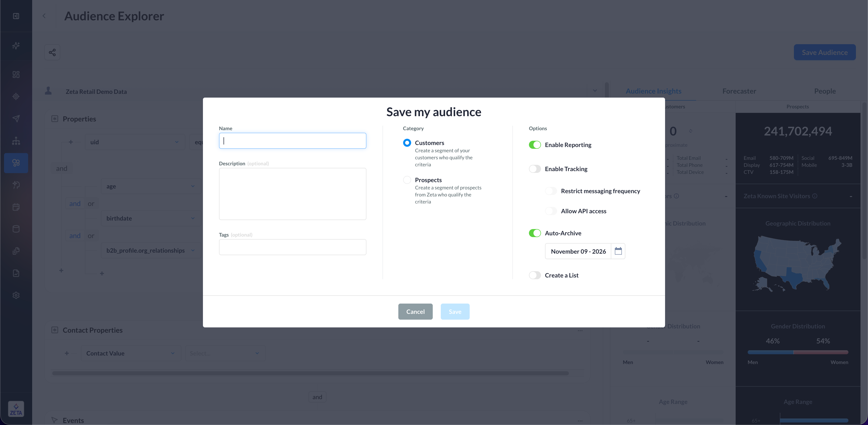Open the database cylinder sidebar icon
868x425 pixels.
pos(16,229)
